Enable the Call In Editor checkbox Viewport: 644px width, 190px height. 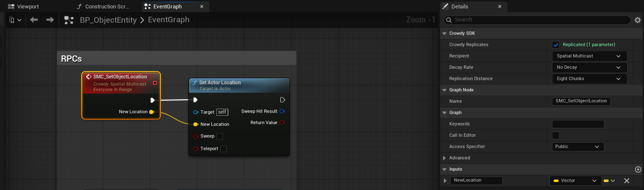pyautogui.click(x=556, y=135)
